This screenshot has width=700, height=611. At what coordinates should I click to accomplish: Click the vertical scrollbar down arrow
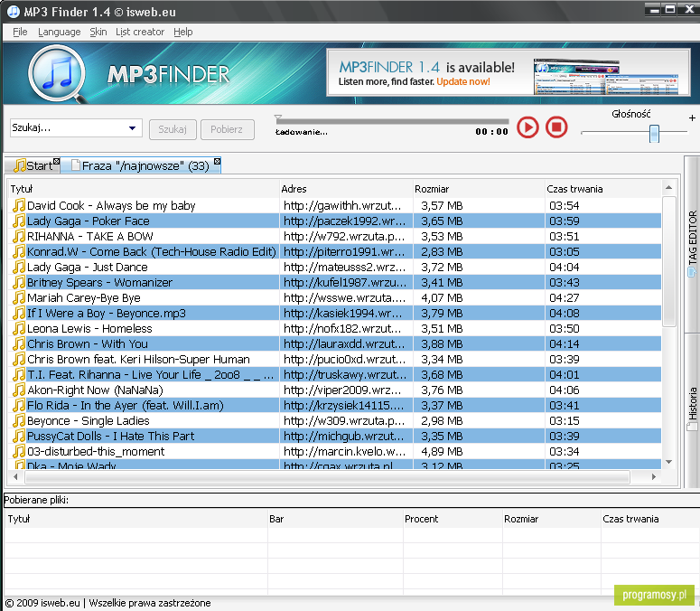668,462
